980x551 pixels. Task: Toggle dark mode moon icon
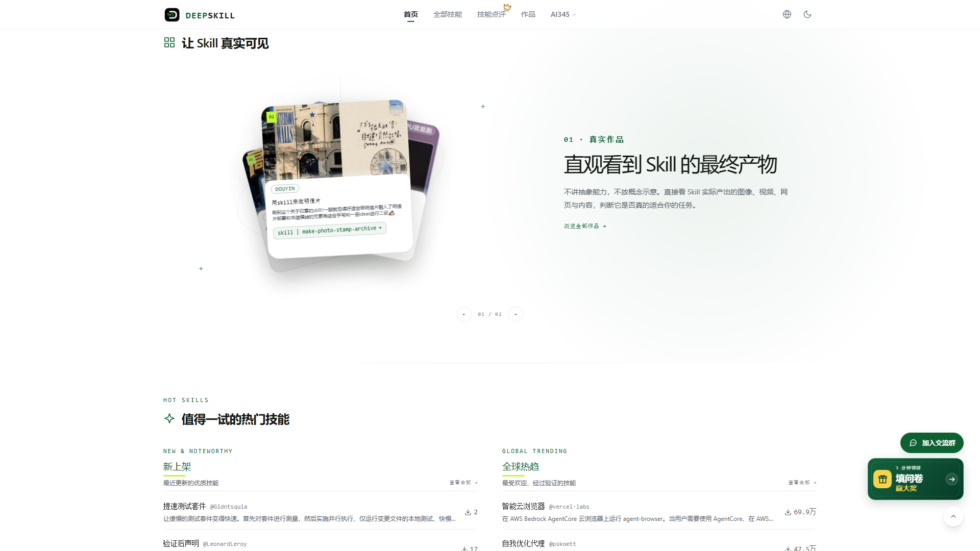[x=807, y=14]
